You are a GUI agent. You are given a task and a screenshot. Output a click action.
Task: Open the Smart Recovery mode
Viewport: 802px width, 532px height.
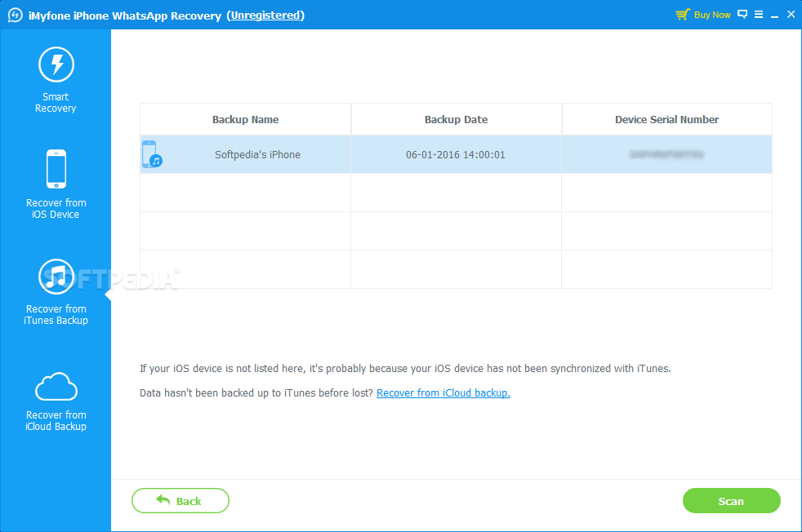(x=56, y=80)
